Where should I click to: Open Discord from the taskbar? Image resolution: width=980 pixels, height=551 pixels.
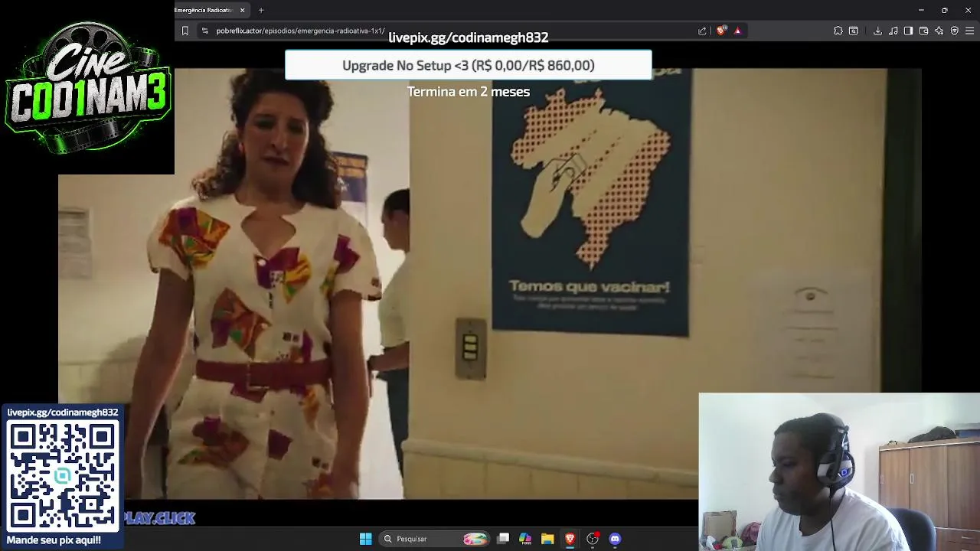point(615,539)
